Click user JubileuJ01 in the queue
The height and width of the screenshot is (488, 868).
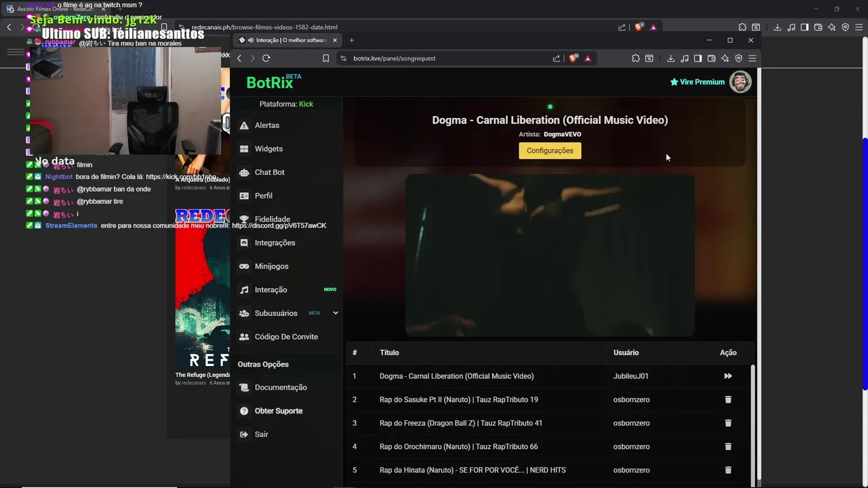tap(631, 376)
